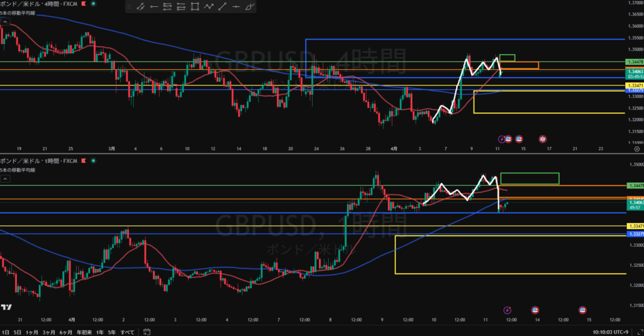
Task: Select the rectangle shape drawing tool
Action: pyautogui.click(x=195, y=8)
